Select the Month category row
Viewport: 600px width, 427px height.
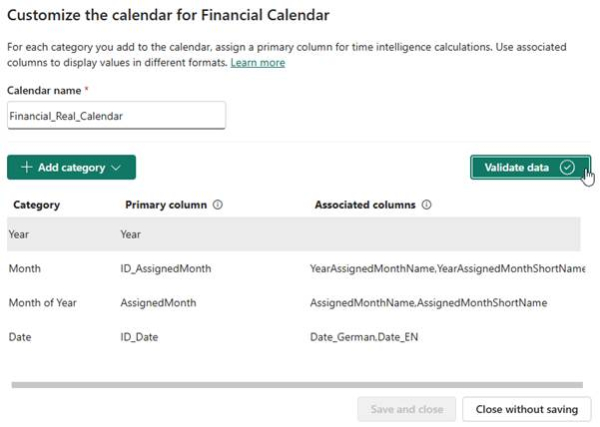tap(24, 268)
